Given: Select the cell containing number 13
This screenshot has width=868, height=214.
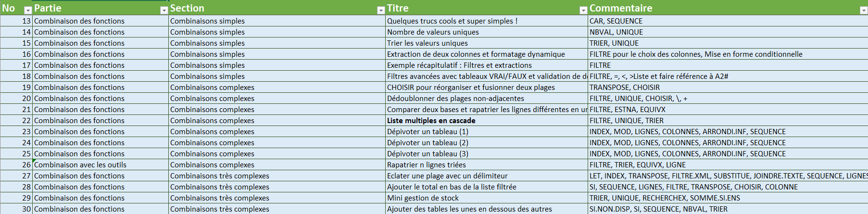Looking at the screenshot, I should (x=16, y=21).
